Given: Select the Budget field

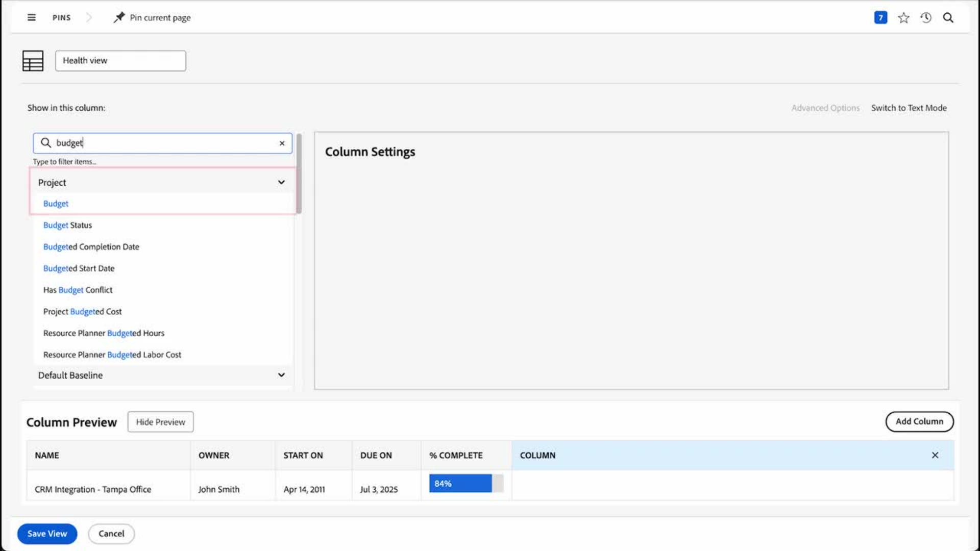Looking at the screenshot, I should coord(56,204).
